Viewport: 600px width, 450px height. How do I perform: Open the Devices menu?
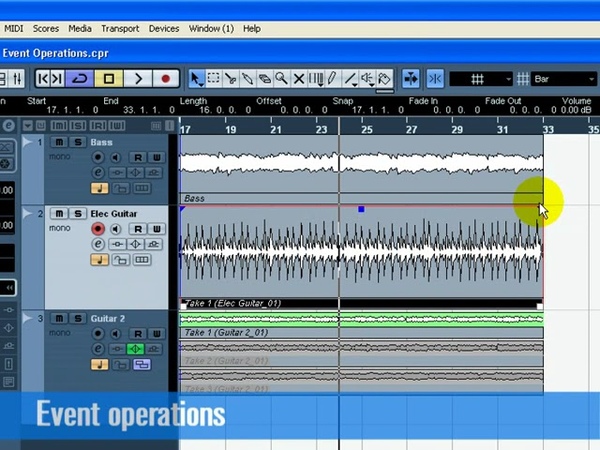[x=164, y=29]
